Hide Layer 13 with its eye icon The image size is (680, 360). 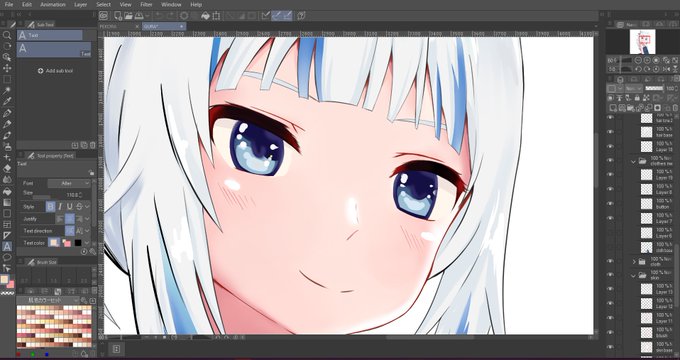pos(611,289)
